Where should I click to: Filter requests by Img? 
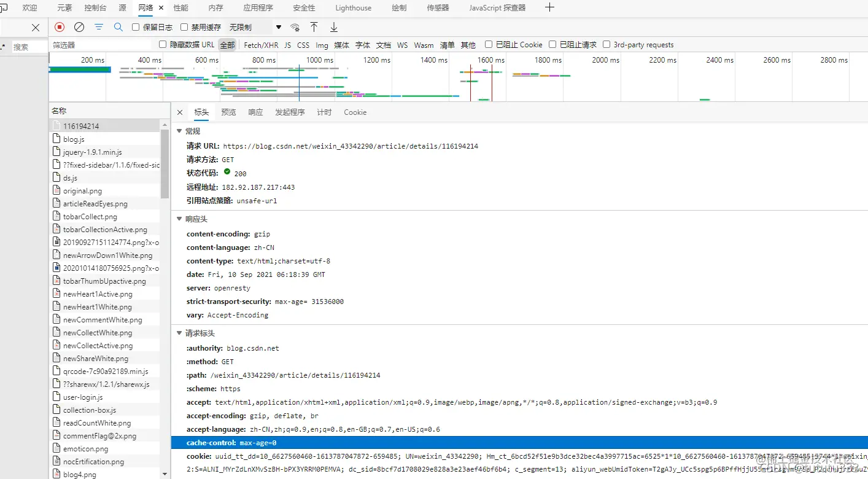[322, 45]
